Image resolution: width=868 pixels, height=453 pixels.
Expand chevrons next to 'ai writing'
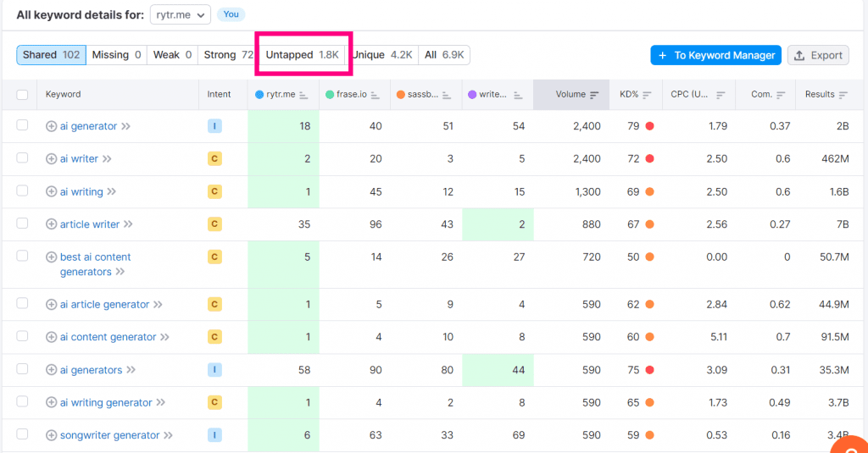(112, 191)
